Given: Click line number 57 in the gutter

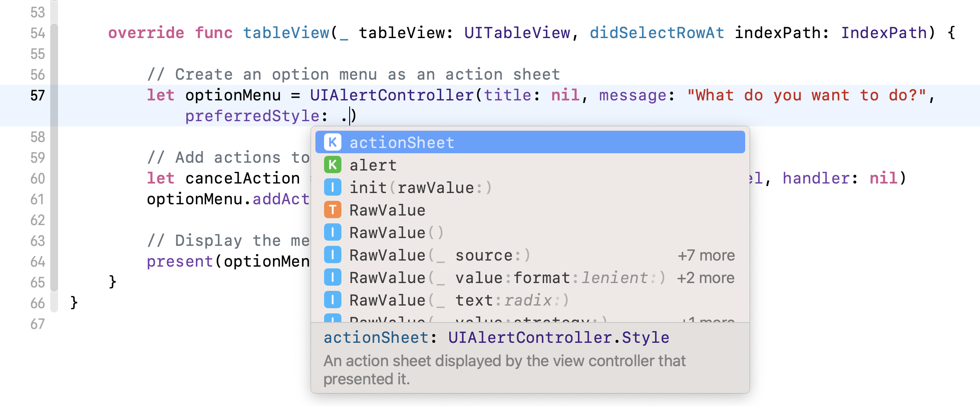Looking at the screenshot, I should click(37, 96).
